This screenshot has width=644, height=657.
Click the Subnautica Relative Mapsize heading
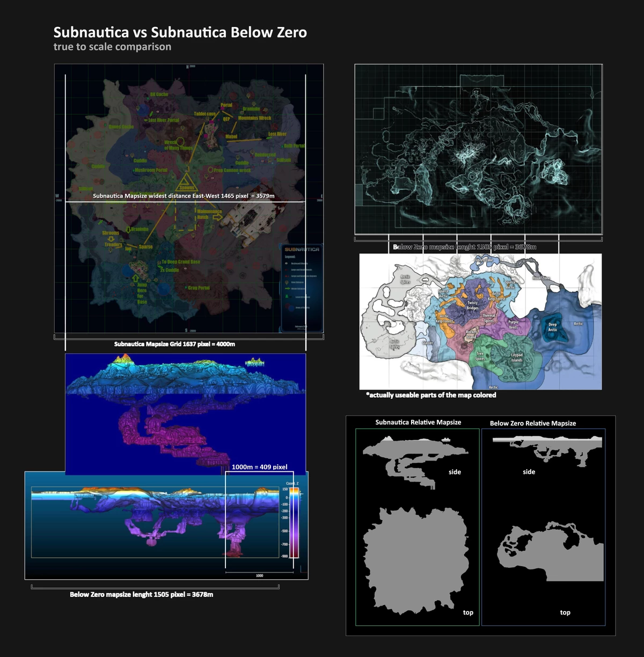pos(418,422)
